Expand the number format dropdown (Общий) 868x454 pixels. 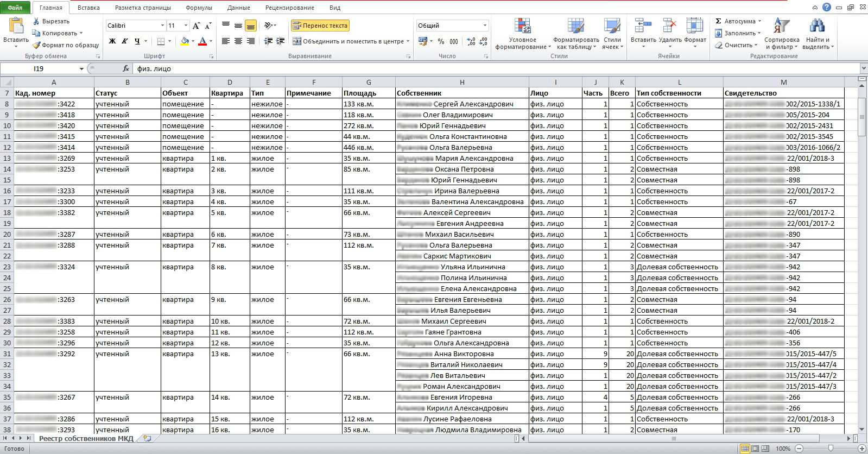point(485,26)
